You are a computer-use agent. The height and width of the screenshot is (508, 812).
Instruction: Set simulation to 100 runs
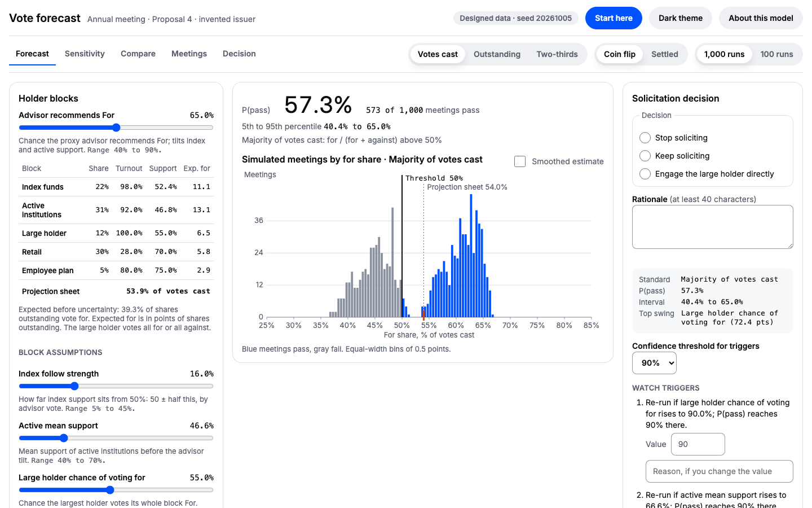pyautogui.click(x=776, y=54)
